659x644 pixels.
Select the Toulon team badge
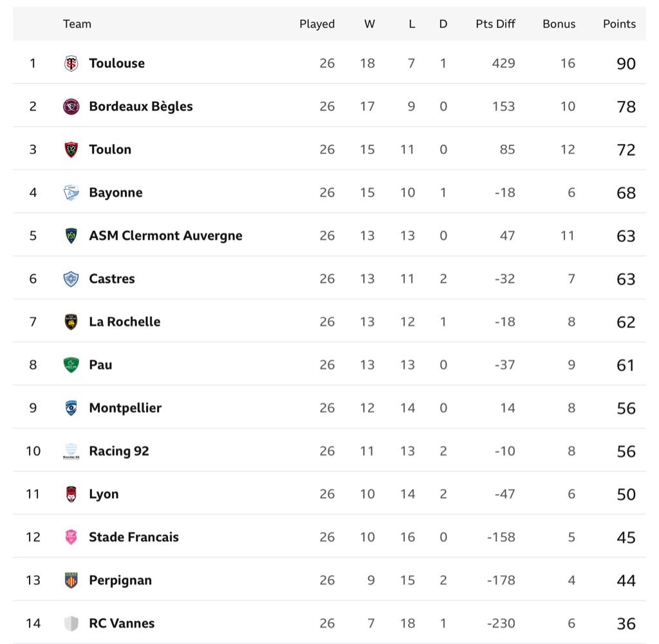click(x=71, y=149)
